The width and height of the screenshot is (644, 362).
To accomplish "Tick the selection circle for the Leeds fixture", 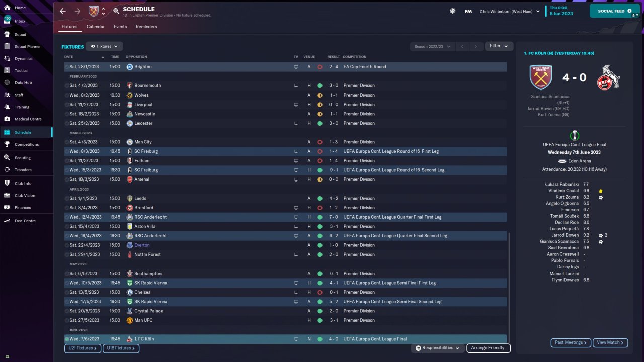I will click(x=67, y=199).
